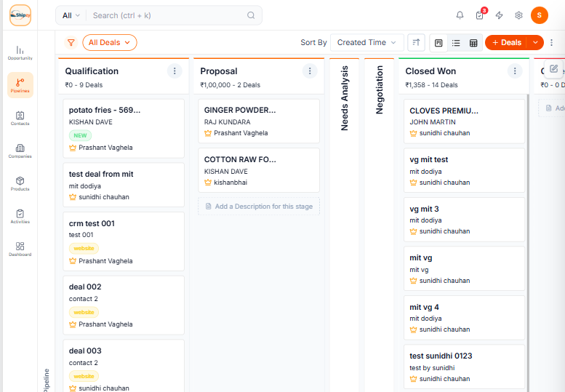Open the vg mit 3 deal

464,220
